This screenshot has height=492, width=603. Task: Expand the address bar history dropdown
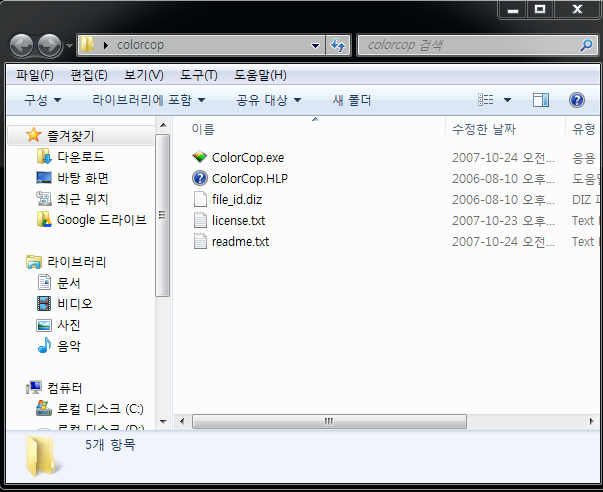[315, 45]
